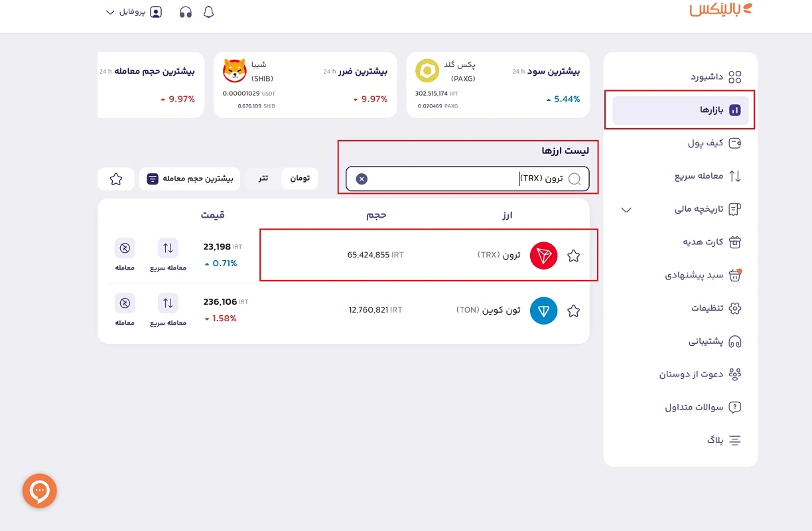Viewport: 812px width, 531px height.
Task: Open the بیشترین حجم معامله summary card
Action: [151, 85]
